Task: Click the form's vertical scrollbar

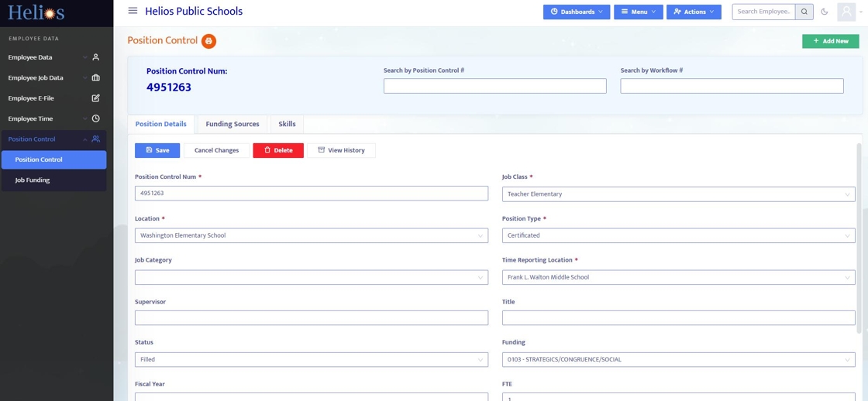Action: [x=859, y=238]
